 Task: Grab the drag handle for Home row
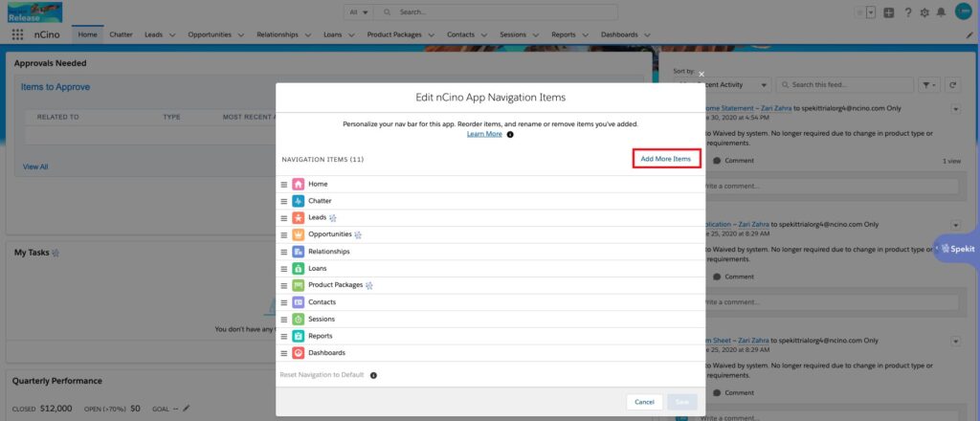[x=283, y=185]
